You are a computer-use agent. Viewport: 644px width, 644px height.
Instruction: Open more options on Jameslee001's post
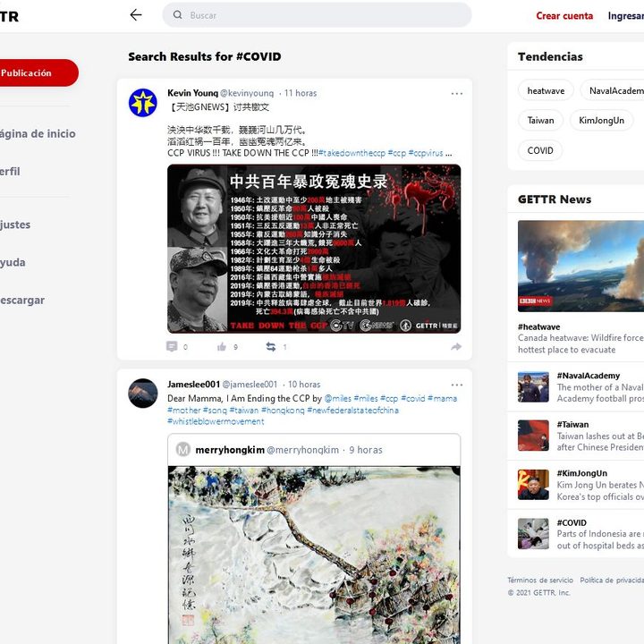tap(456, 386)
